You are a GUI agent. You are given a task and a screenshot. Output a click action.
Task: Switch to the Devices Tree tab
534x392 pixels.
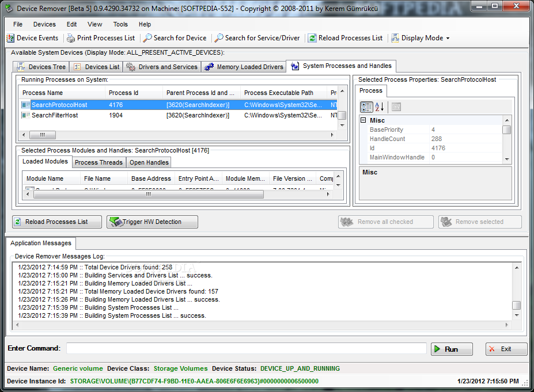41,67
